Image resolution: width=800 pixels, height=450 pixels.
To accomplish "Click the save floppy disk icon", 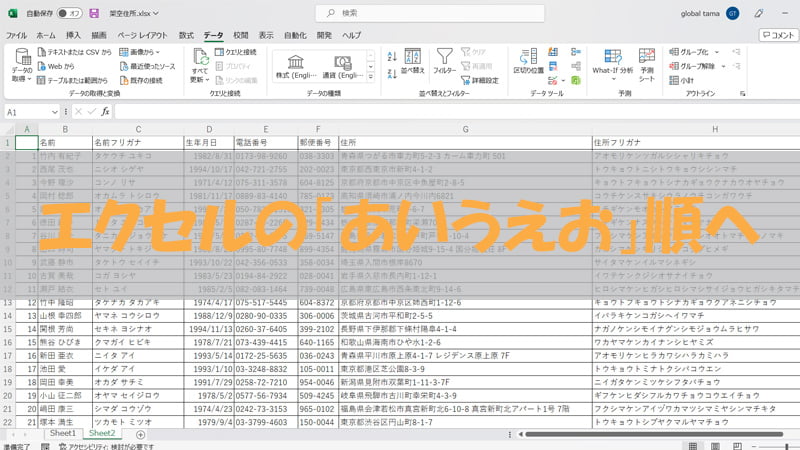I will point(94,14).
